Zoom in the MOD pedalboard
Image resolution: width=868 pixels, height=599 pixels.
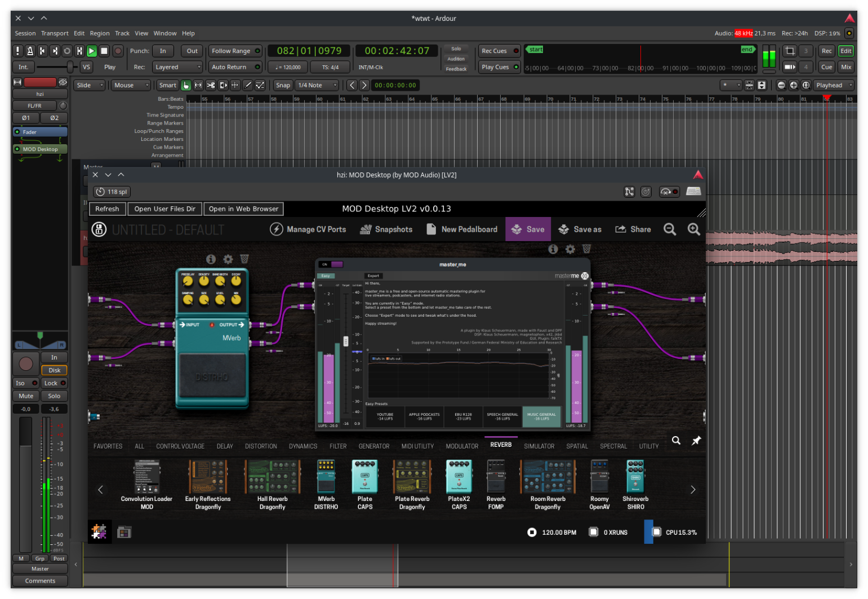tap(694, 229)
